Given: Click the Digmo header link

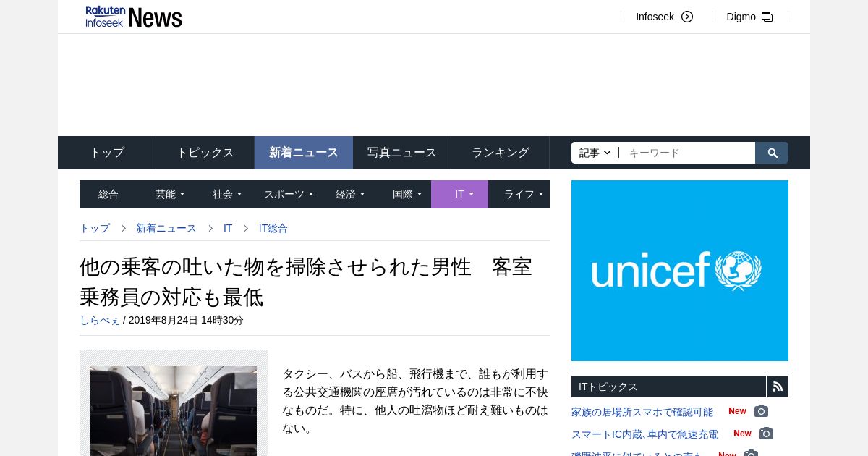Looking at the screenshot, I should [x=741, y=17].
